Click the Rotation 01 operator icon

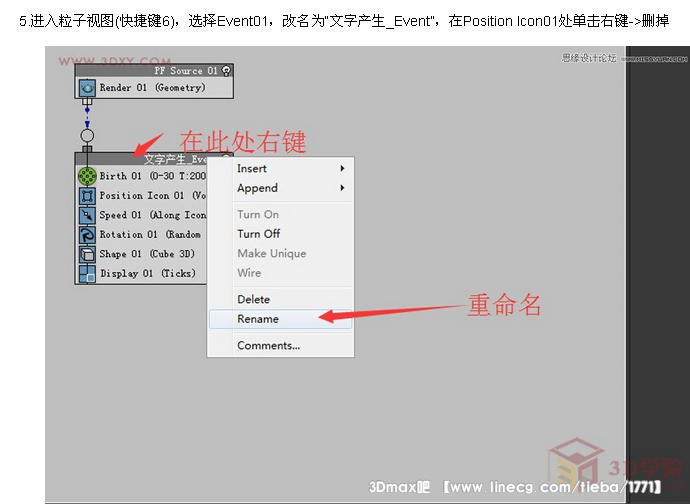[x=87, y=235]
